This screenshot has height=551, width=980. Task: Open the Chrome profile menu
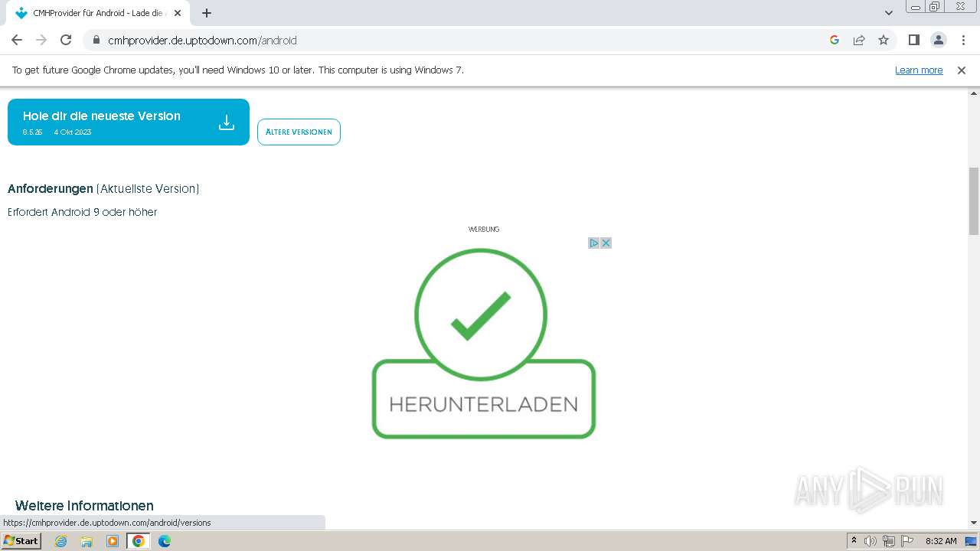pyautogui.click(x=938, y=40)
